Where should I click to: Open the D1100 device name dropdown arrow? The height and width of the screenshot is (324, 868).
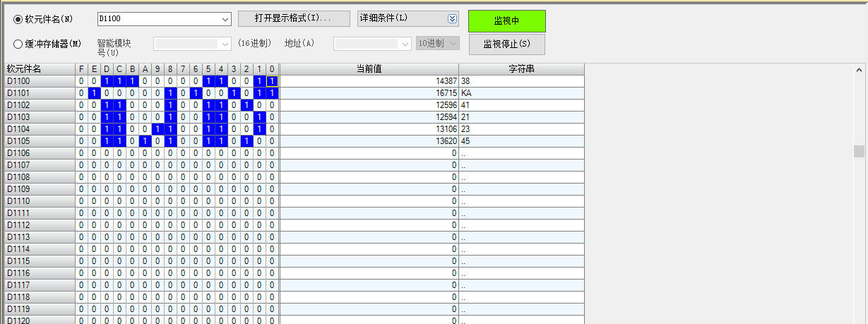(x=225, y=19)
